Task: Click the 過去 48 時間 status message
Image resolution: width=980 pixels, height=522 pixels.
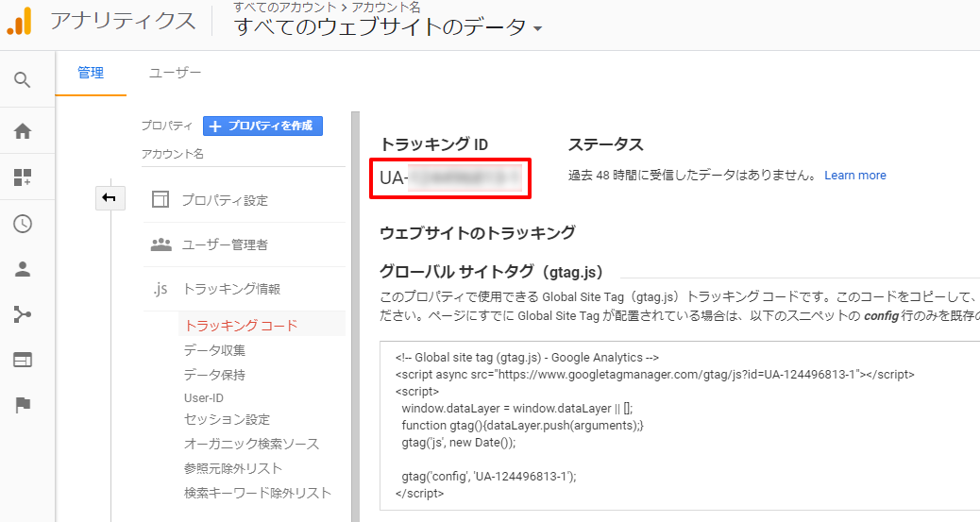Action: click(x=692, y=176)
